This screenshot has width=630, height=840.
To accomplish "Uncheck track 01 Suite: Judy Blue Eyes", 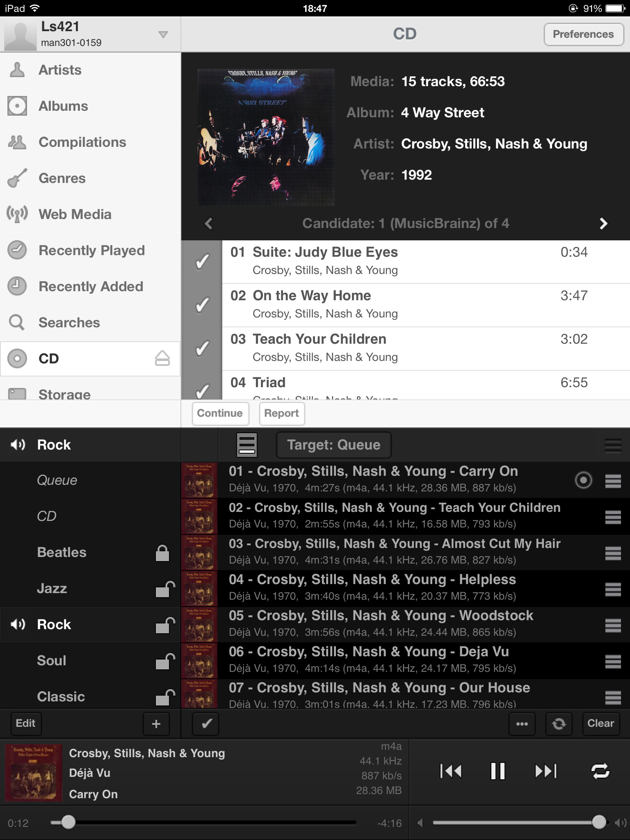I will coord(202,262).
